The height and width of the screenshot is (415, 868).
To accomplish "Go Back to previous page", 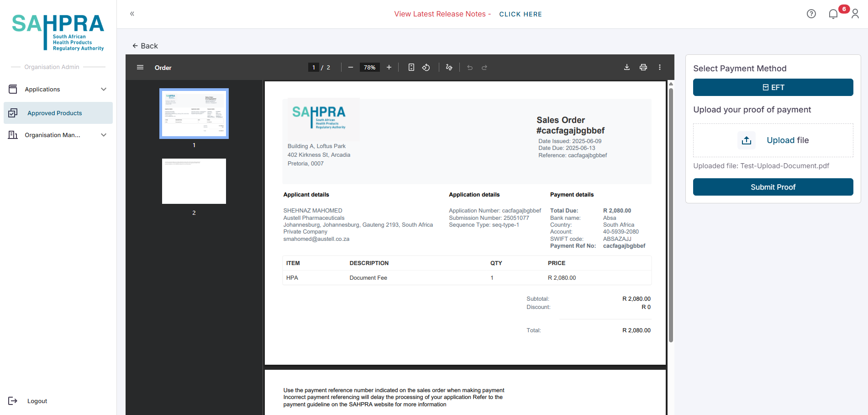I will 145,46.
